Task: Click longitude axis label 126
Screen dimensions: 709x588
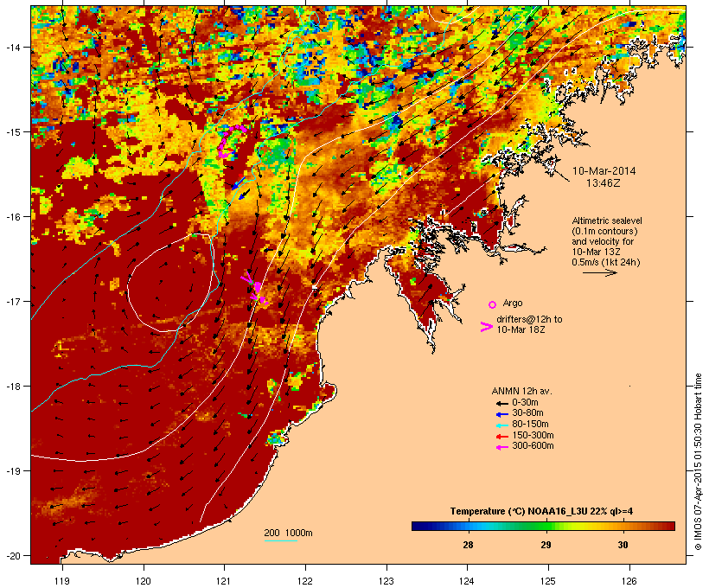Action: [629, 581]
